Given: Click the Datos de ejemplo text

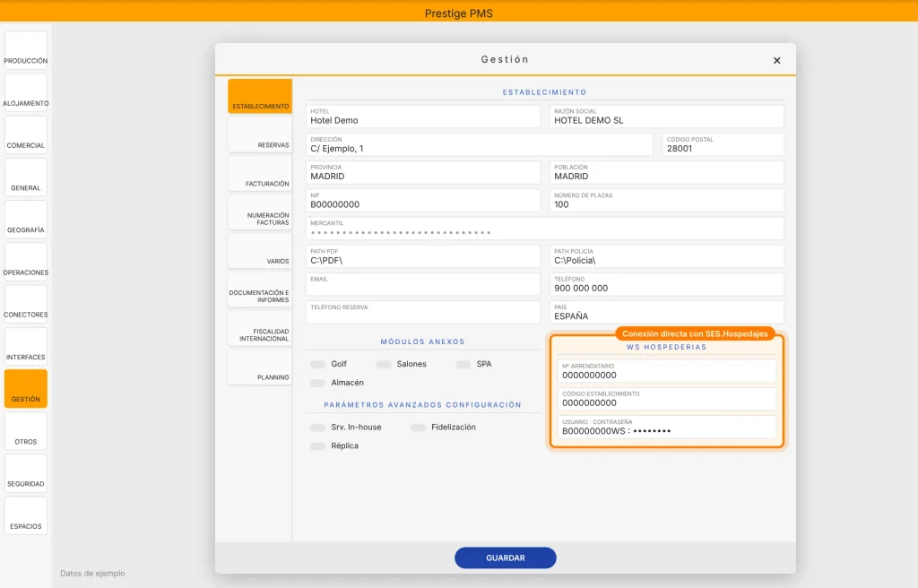Looking at the screenshot, I should pyautogui.click(x=92, y=574).
